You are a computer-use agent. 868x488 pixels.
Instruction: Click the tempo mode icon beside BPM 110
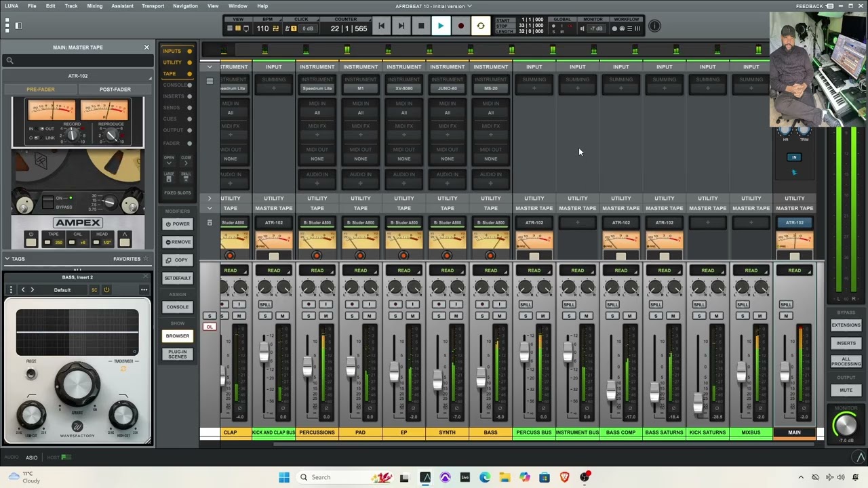pos(276,28)
